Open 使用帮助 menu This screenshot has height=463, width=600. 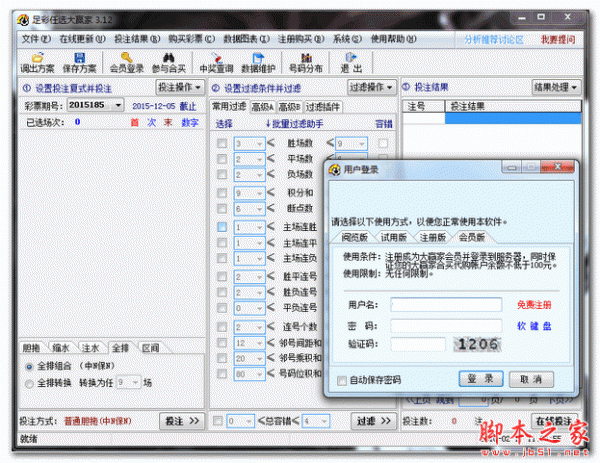click(x=393, y=39)
